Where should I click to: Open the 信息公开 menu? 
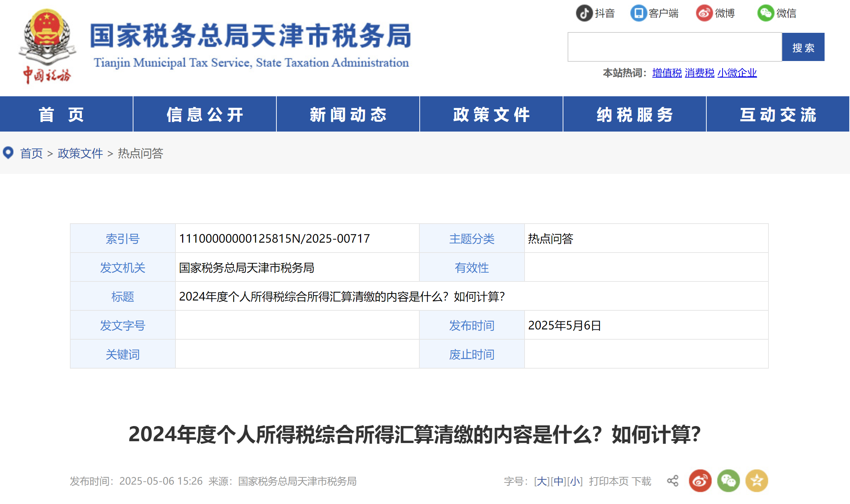tap(205, 114)
